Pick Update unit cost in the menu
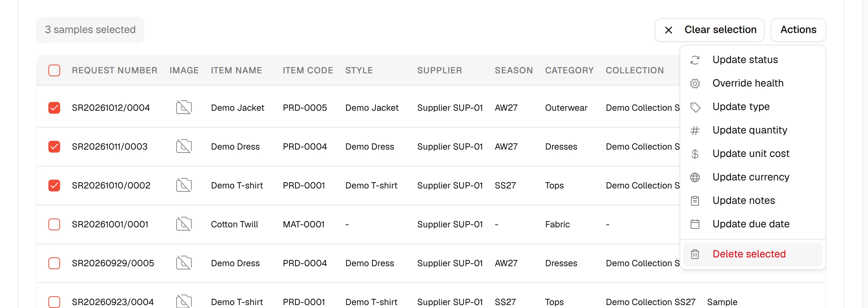This screenshot has width=868, height=308. [753, 154]
